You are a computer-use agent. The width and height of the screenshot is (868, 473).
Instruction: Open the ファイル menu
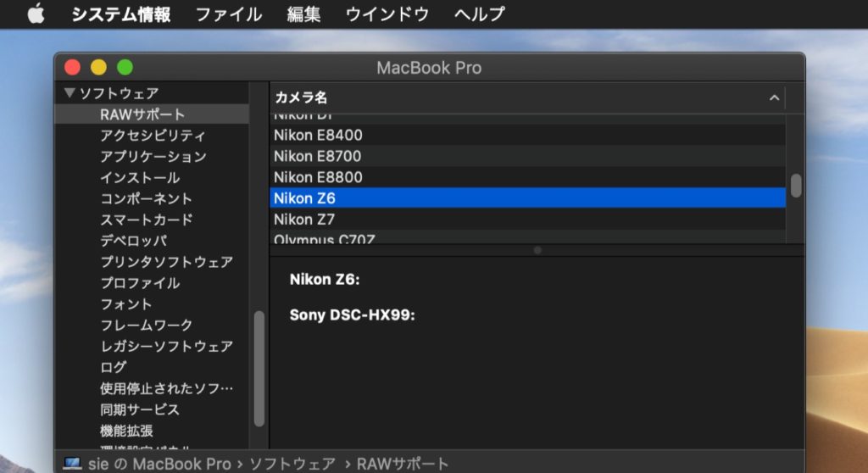(229, 14)
